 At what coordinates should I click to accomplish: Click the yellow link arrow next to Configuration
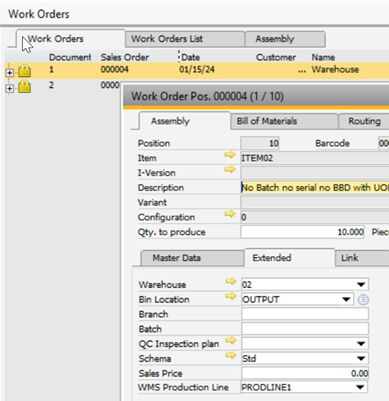pyautogui.click(x=230, y=214)
